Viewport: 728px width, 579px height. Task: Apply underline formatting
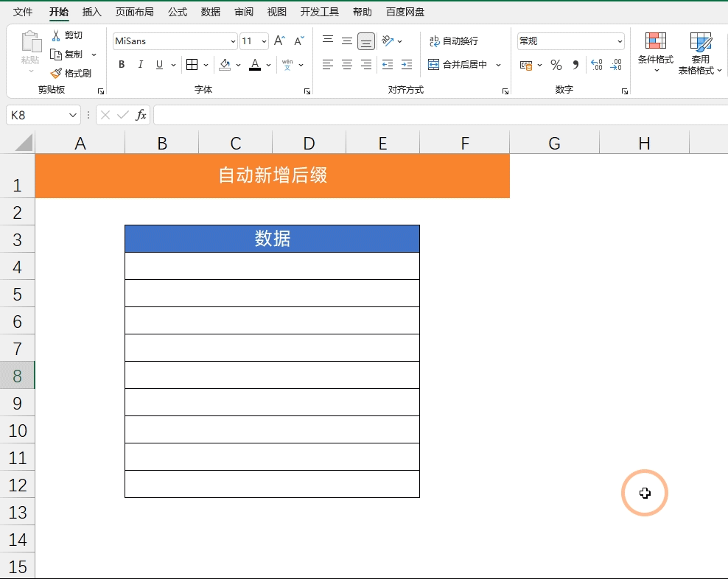click(158, 65)
